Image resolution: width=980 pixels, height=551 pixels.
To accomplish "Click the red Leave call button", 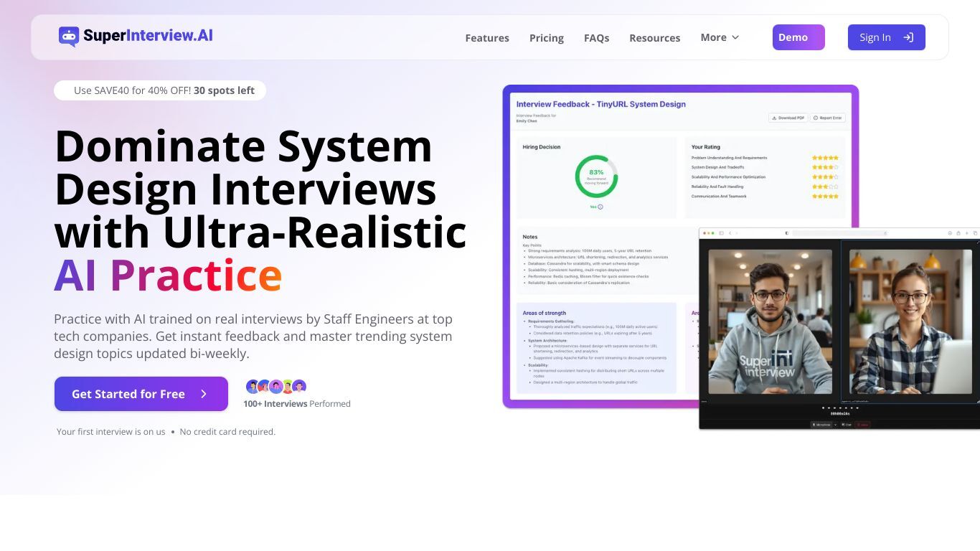I will tap(862, 425).
